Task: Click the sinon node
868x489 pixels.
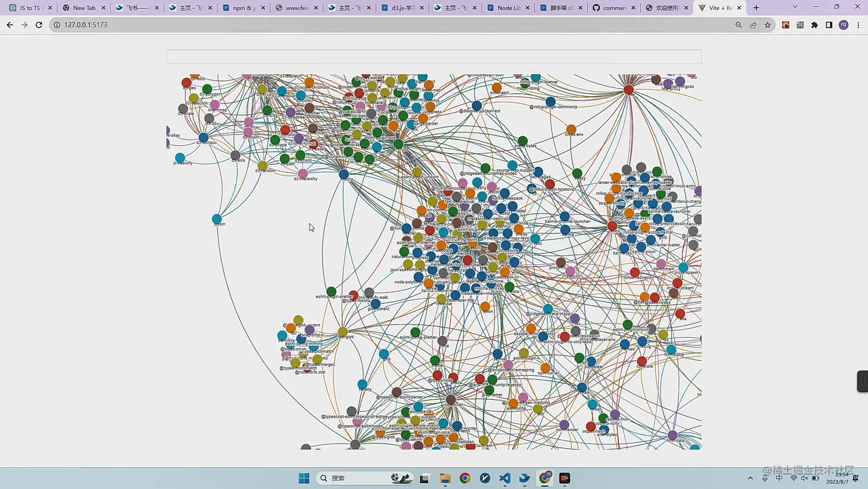Action: click(x=485, y=306)
